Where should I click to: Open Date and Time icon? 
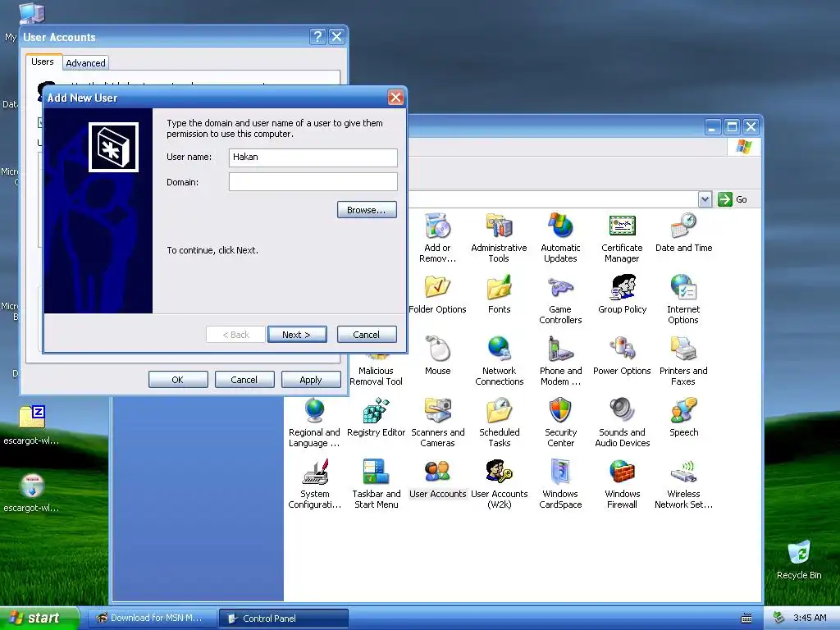click(683, 232)
